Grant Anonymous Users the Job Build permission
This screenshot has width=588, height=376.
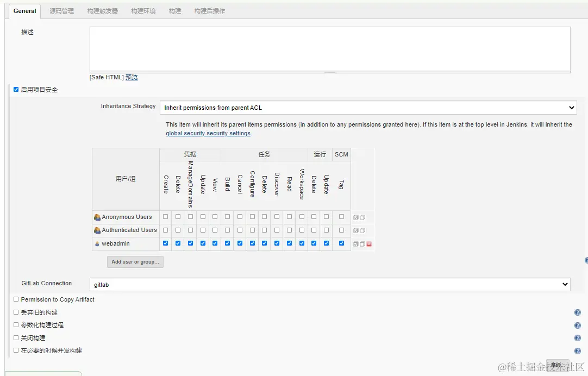click(x=227, y=217)
